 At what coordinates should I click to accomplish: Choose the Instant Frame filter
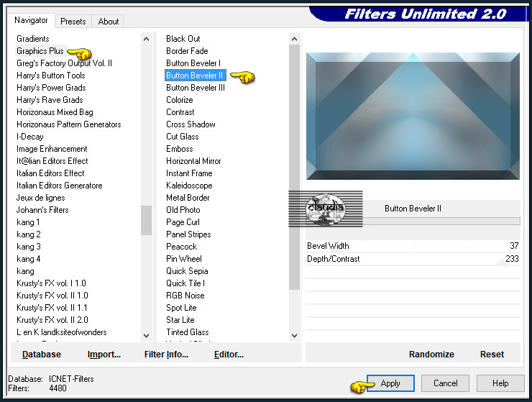click(x=189, y=173)
